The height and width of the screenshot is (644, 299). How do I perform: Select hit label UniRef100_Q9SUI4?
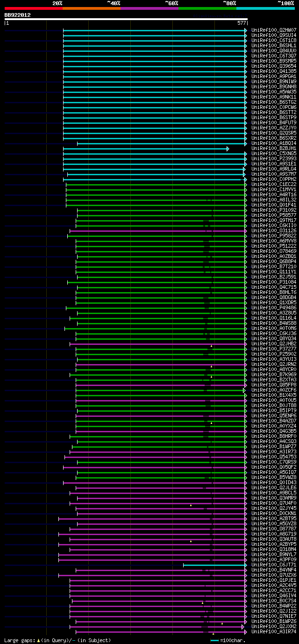274,35
